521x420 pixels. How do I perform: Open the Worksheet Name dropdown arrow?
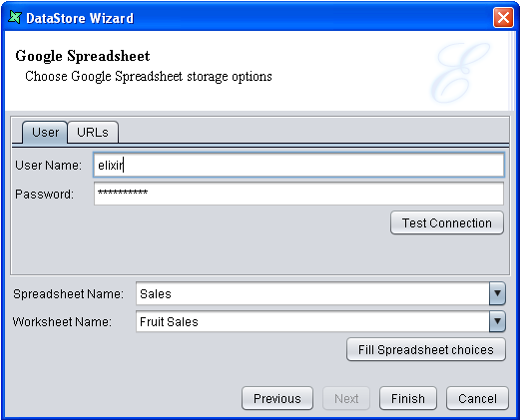[497, 321]
